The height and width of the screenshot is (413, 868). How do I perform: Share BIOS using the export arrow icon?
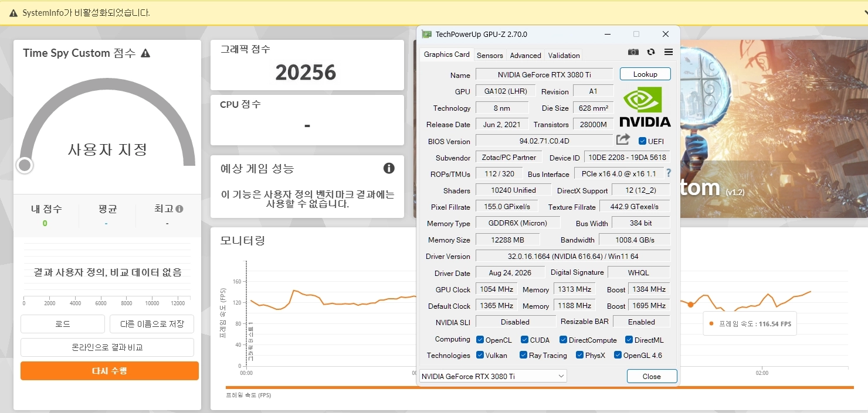pyautogui.click(x=623, y=139)
